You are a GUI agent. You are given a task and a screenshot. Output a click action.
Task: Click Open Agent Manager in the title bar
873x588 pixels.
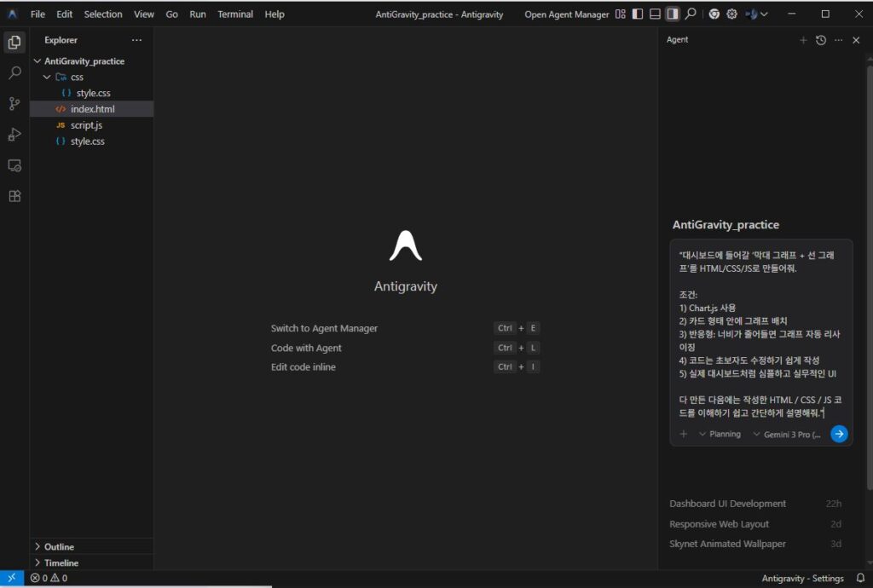tap(566, 14)
